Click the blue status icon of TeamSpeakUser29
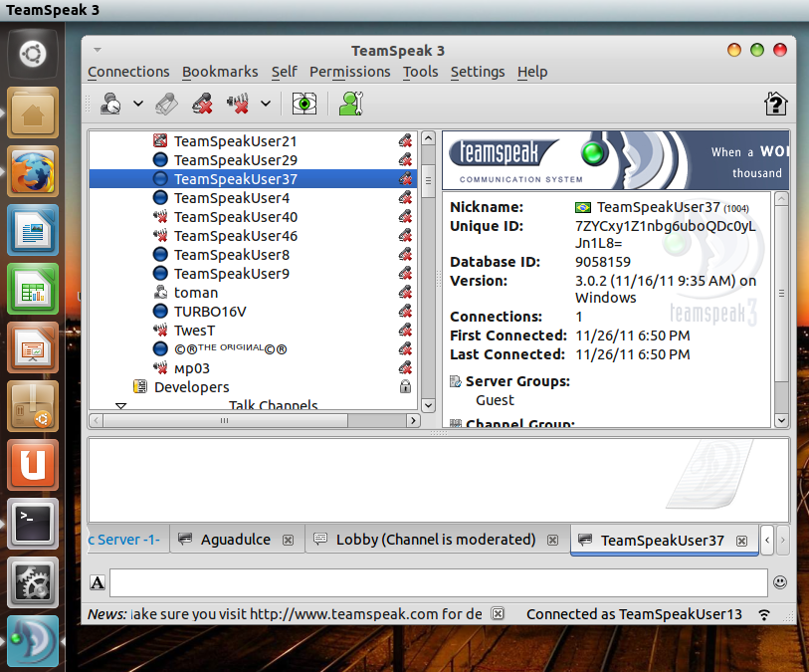The image size is (809, 672). 160,160
